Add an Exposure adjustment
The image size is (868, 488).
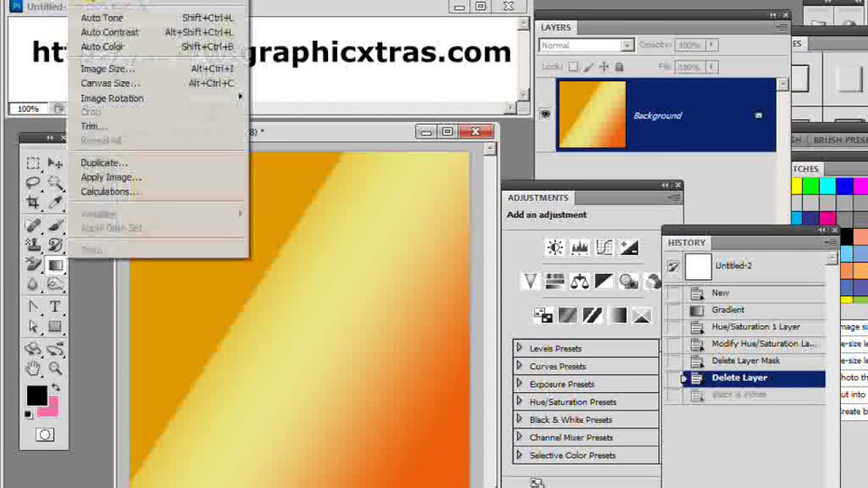[629, 248]
